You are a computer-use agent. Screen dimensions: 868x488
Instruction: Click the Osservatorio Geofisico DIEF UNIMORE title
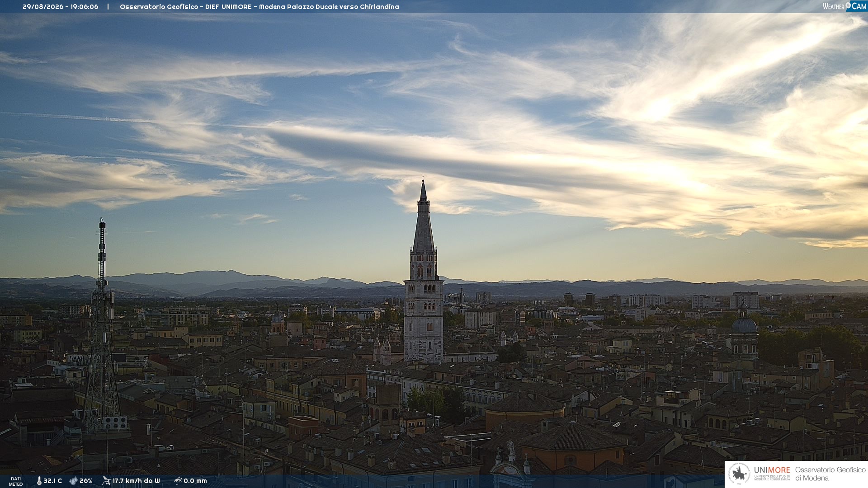coord(185,7)
